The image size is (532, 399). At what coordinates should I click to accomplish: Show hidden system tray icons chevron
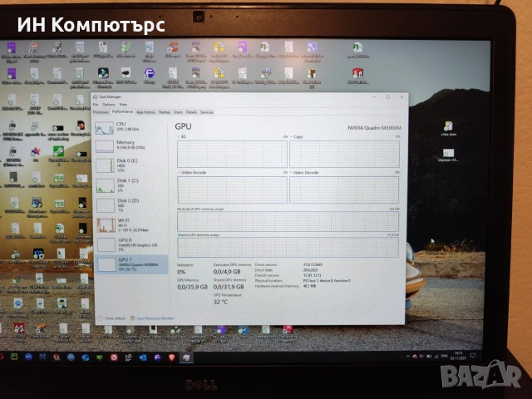[407, 357]
